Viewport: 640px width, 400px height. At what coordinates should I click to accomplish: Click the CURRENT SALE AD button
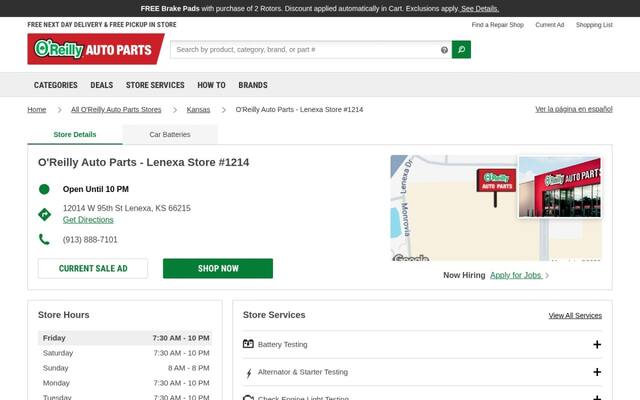[x=93, y=268]
